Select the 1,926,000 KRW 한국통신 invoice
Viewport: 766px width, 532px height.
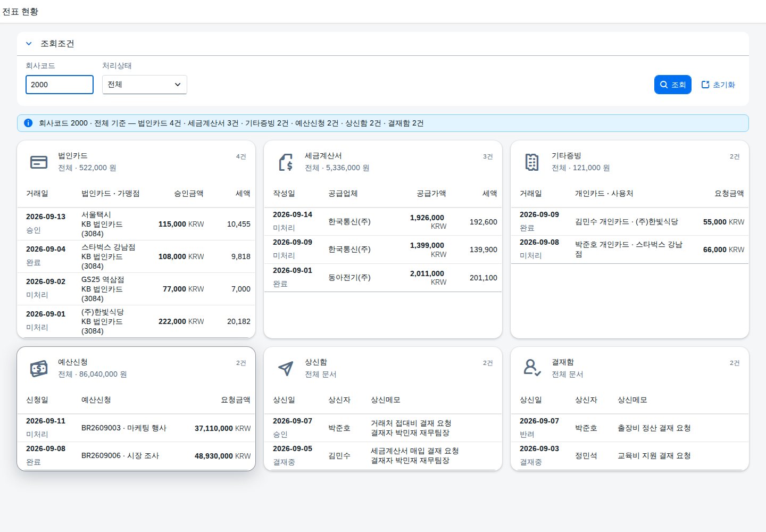[x=383, y=222]
